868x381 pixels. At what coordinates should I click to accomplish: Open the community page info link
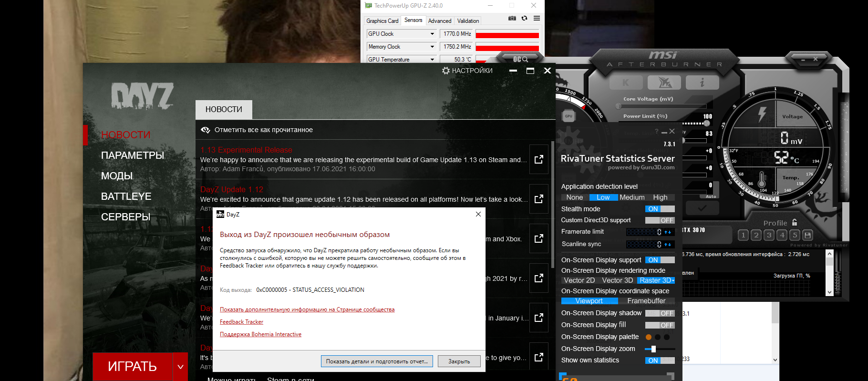click(307, 309)
